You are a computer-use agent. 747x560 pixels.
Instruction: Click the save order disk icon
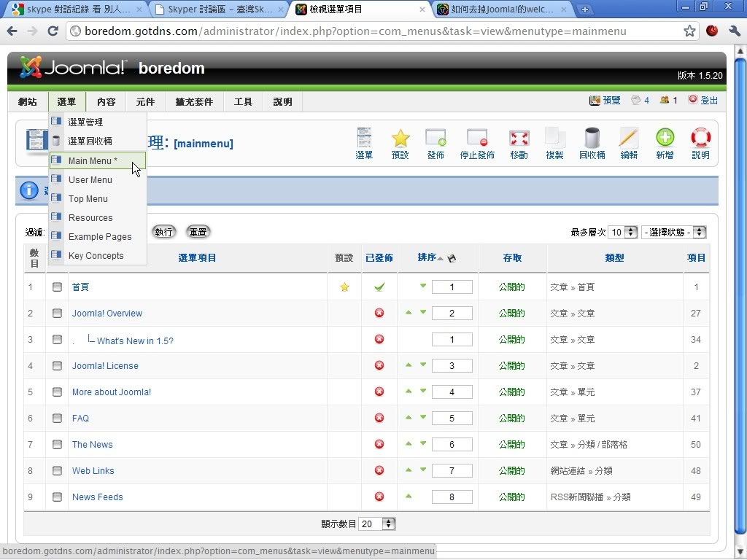452,258
